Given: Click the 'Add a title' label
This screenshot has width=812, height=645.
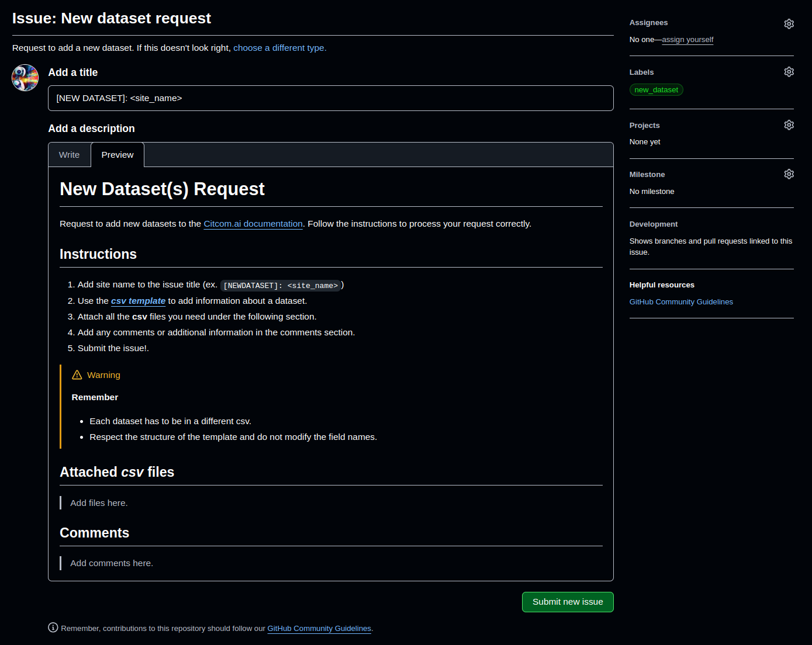Looking at the screenshot, I should [x=72, y=72].
